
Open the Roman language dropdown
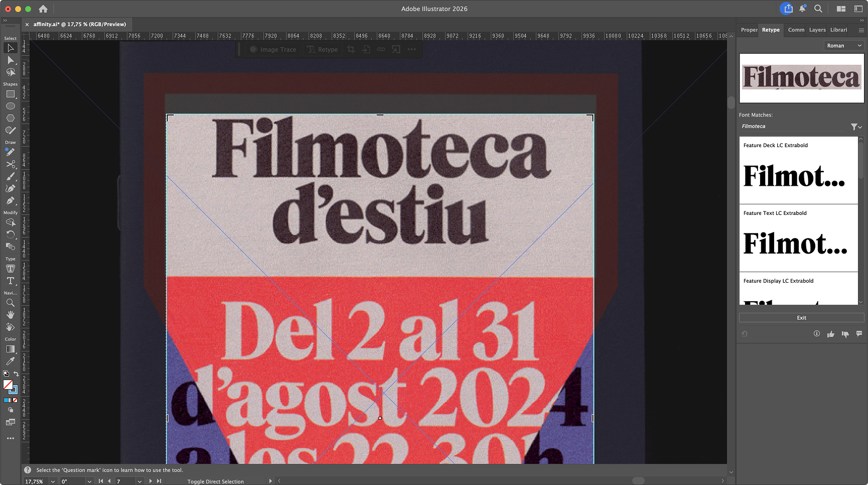(x=844, y=46)
